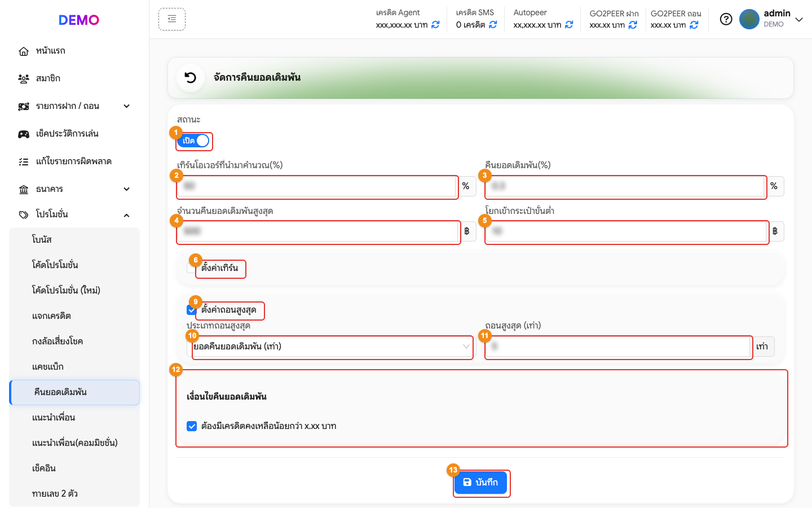Refresh the เครดิต Agent balance
Viewport: 812px width, 508px height.
[x=435, y=25]
